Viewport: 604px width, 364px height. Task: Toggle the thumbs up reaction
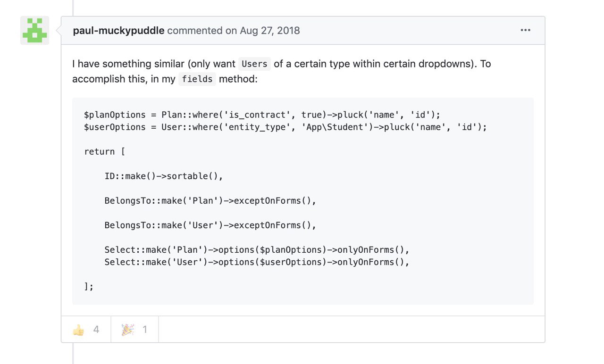86,330
